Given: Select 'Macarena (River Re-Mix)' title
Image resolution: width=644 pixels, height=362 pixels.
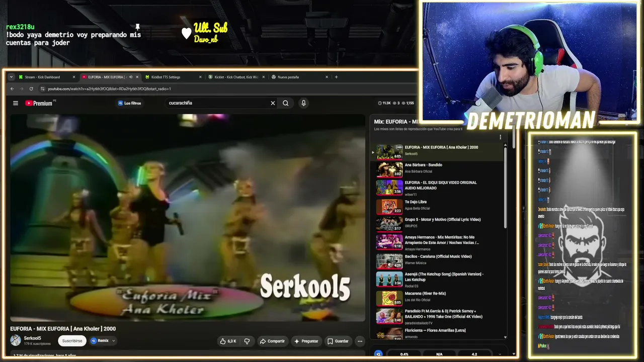Looking at the screenshot, I should 426,294.
